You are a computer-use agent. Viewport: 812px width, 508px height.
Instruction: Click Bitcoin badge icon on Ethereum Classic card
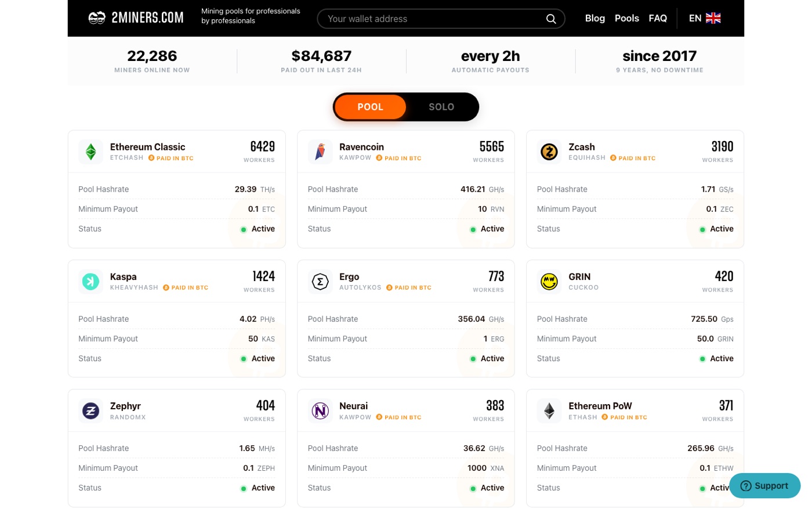151,158
